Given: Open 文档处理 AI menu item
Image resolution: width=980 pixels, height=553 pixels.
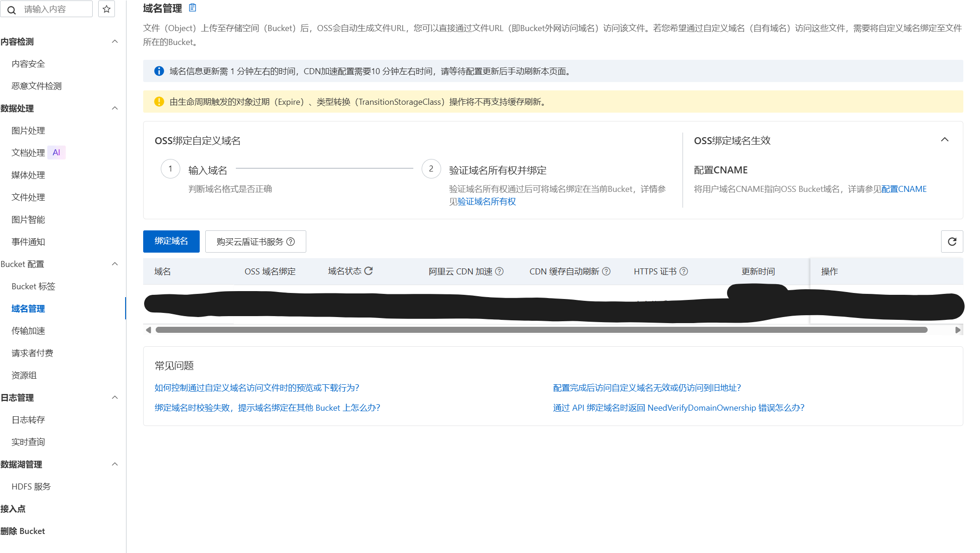Looking at the screenshot, I should point(28,153).
